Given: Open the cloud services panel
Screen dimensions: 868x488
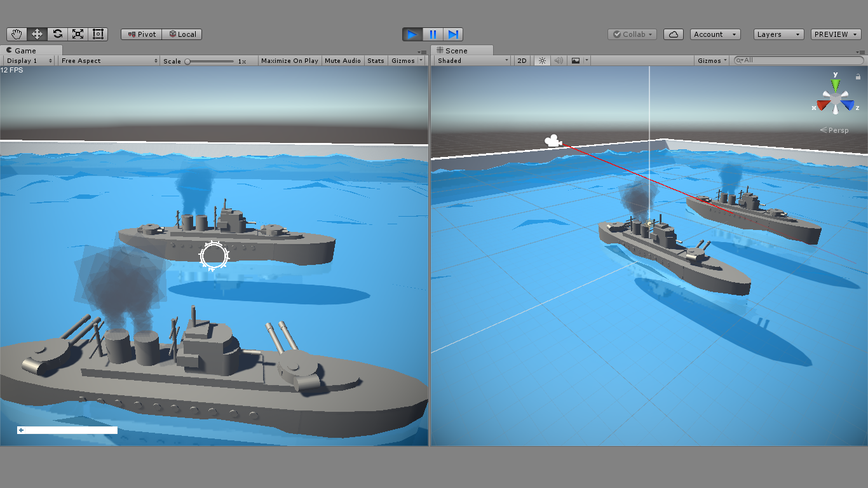Looking at the screenshot, I should pyautogui.click(x=674, y=34).
